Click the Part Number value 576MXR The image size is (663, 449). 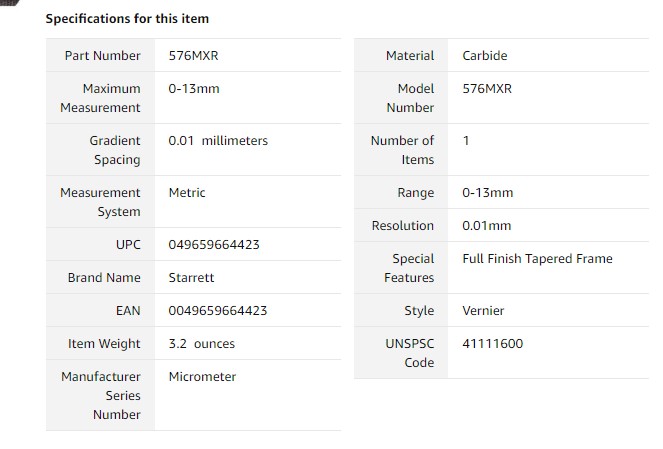click(193, 56)
